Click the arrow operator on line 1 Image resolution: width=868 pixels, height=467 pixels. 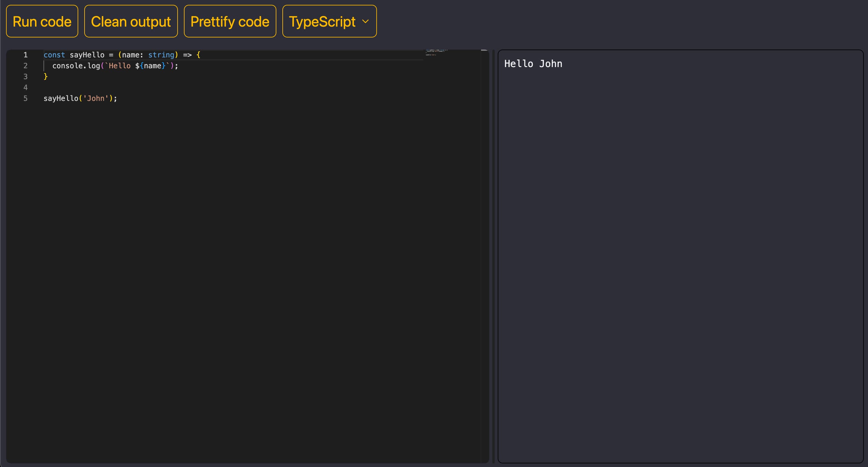click(x=187, y=55)
